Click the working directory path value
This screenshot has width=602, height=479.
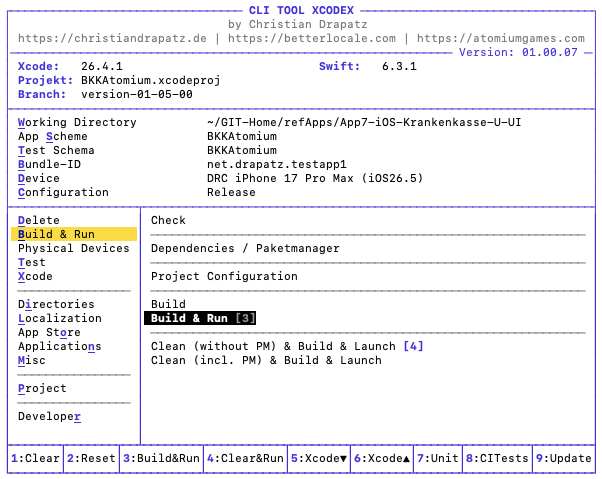tap(364, 122)
